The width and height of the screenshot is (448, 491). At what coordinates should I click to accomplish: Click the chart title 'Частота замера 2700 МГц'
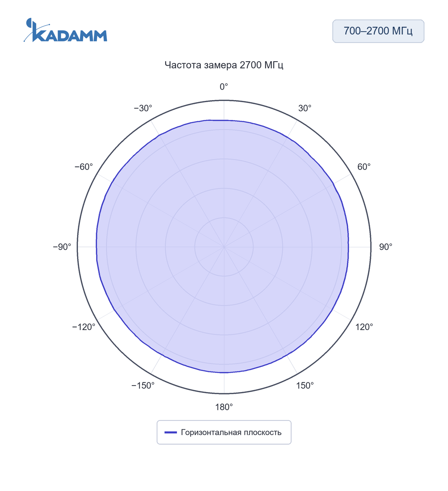point(224,65)
